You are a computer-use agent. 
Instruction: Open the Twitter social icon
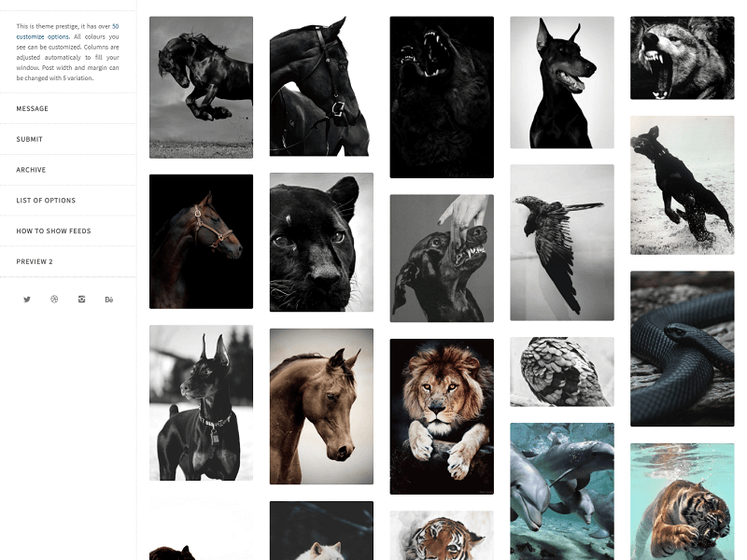(x=27, y=300)
